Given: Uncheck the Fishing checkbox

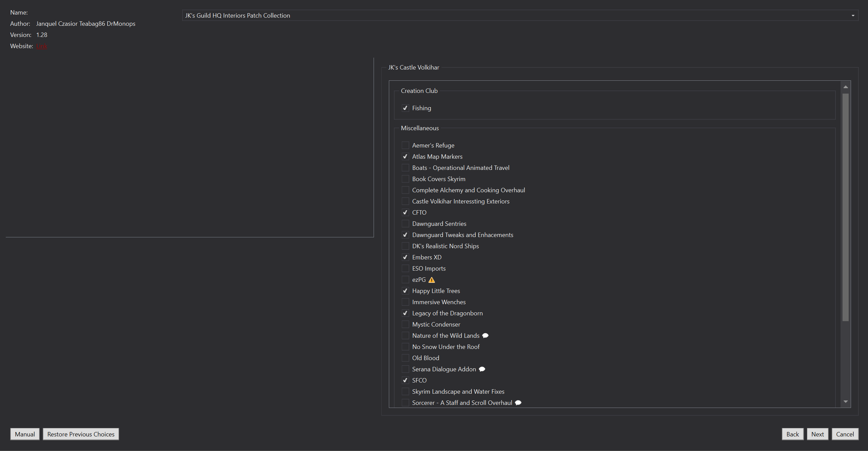Looking at the screenshot, I should pos(405,108).
